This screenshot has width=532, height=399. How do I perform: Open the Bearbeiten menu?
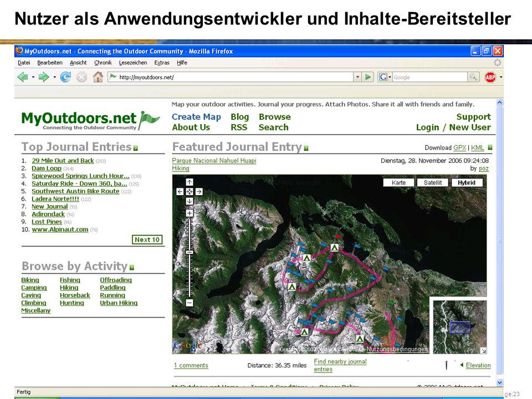pyautogui.click(x=50, y=63)
